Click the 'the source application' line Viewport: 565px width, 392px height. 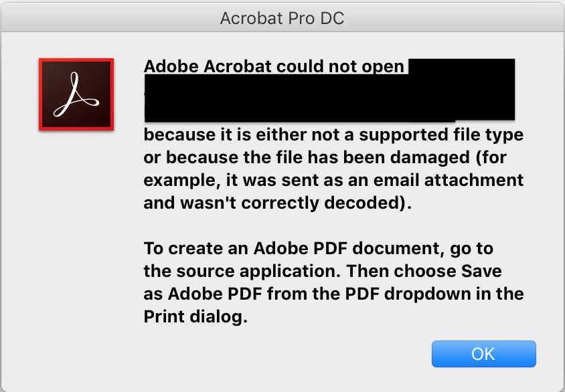(x=323, y=271)
